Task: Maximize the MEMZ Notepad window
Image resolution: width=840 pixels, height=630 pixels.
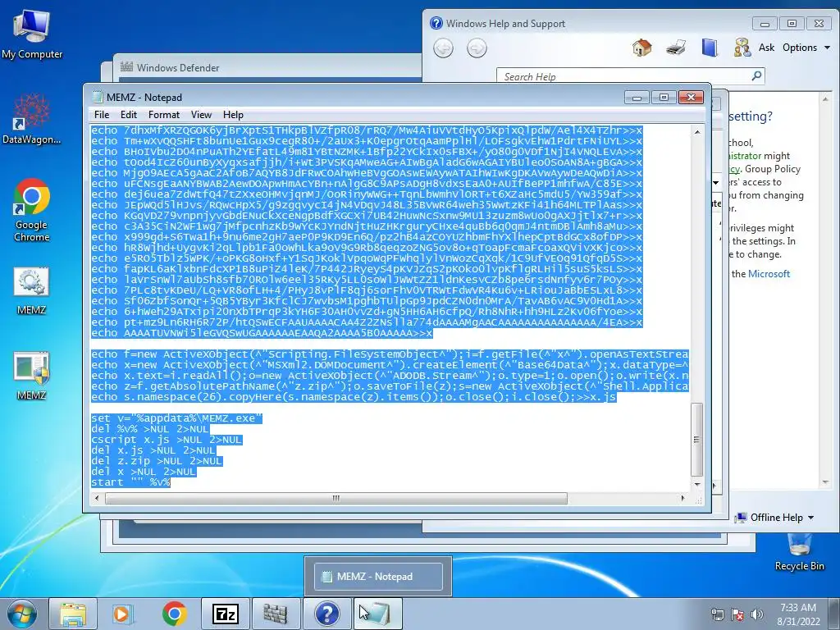Action: 664,98
